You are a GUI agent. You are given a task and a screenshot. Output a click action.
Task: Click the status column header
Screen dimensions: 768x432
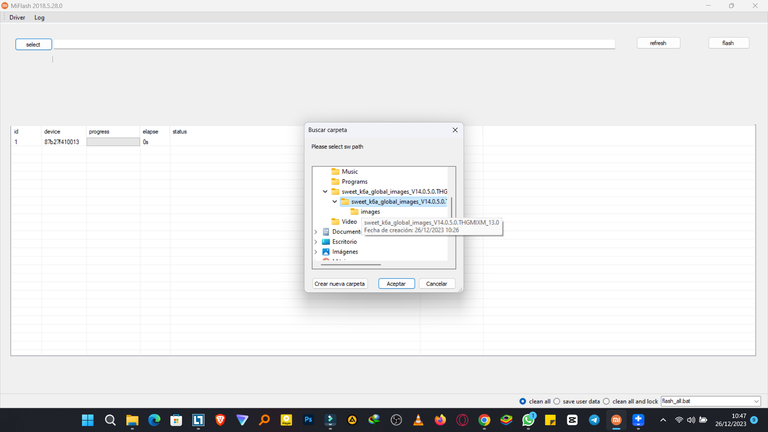point(180,132)
